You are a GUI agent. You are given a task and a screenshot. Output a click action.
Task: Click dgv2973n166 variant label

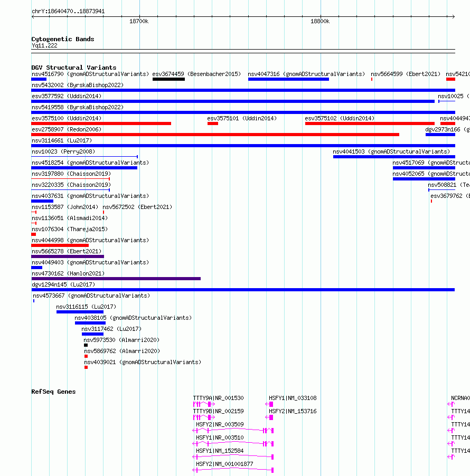click(x=447, y=129)
